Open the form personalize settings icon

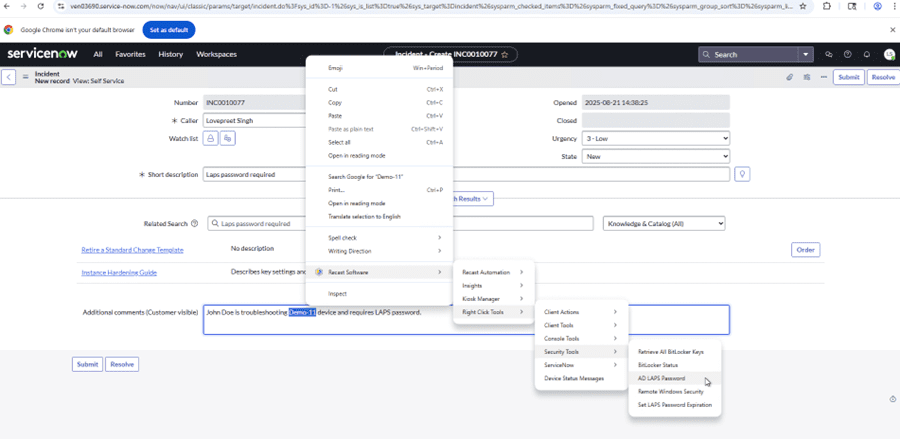(807, 77)
